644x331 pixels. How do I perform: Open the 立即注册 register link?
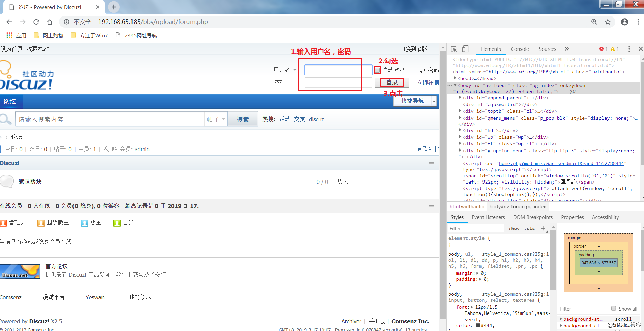click(x=428, y=82)
